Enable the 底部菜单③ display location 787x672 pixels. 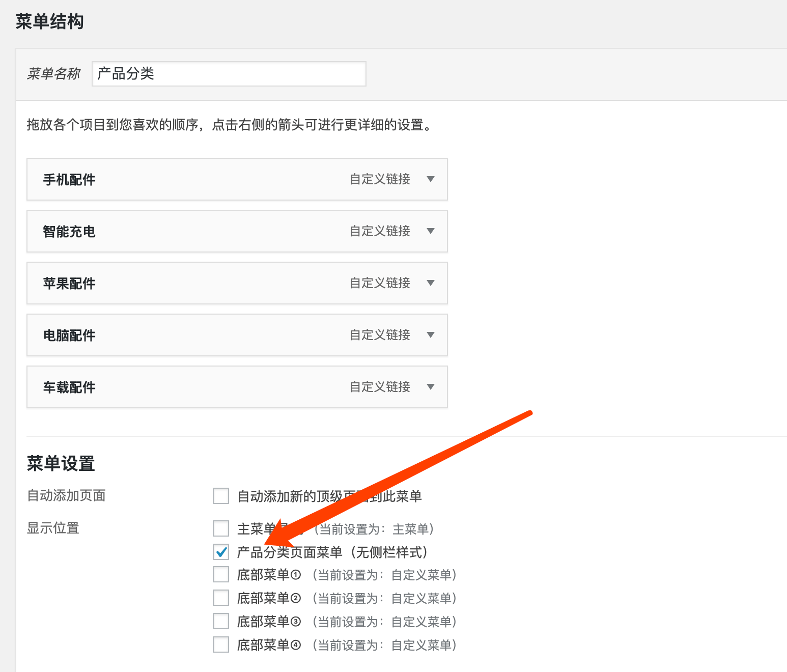pos(220,621)
